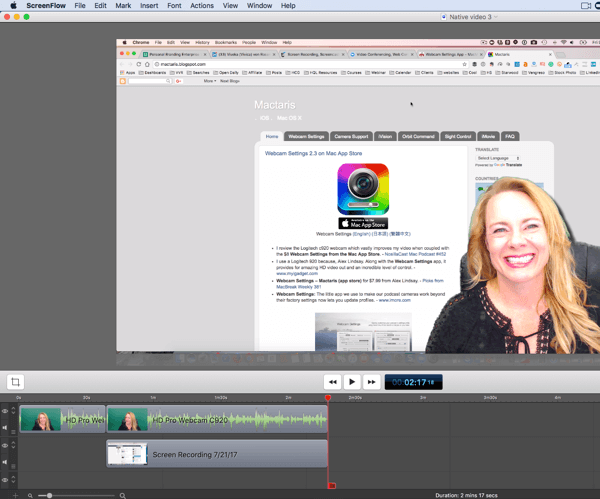Viewport: 600px width, 499px height.
Task: Hide the Screen Recording track with its eye icon
Action: [x=5, y=446]
